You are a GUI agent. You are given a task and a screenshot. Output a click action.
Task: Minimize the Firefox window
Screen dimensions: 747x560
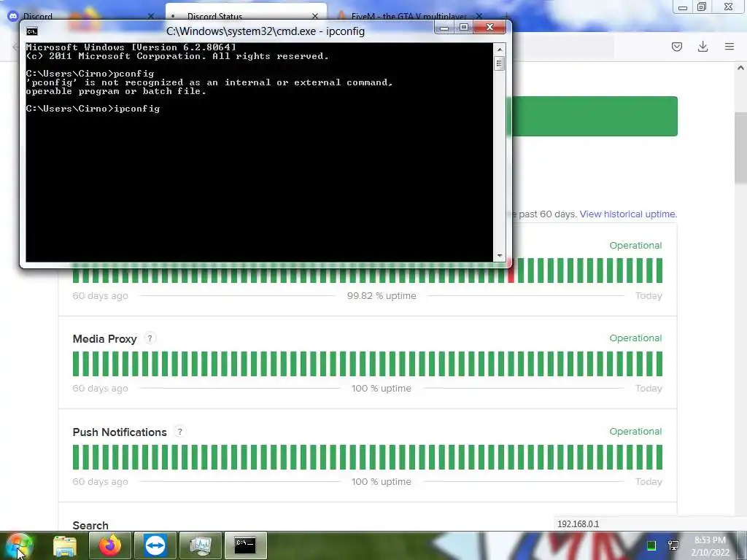click(x=682, y=7)
